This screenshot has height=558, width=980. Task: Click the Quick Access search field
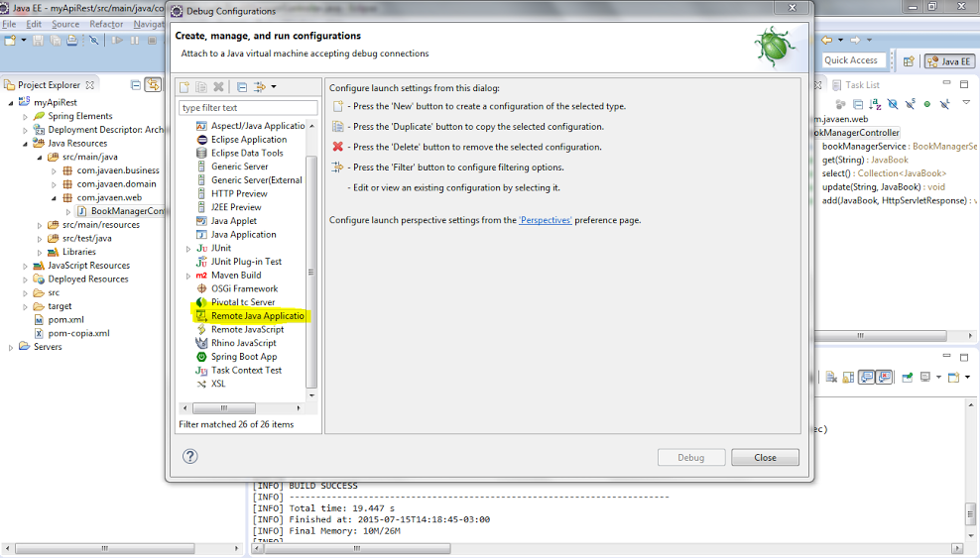854,59
